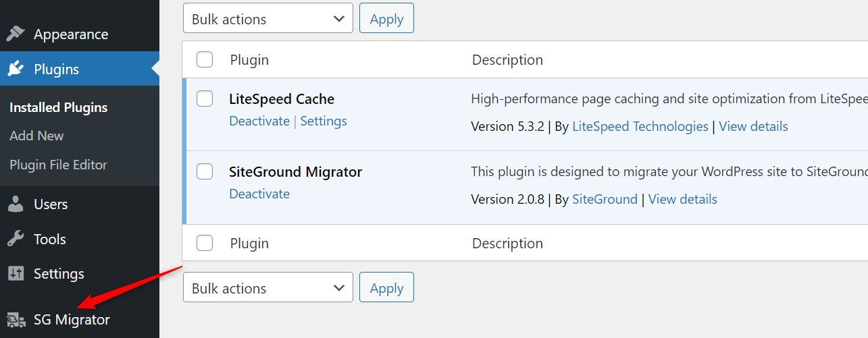
Task: Click the Plugin column label in footer
Action: (x=249, y=243)
